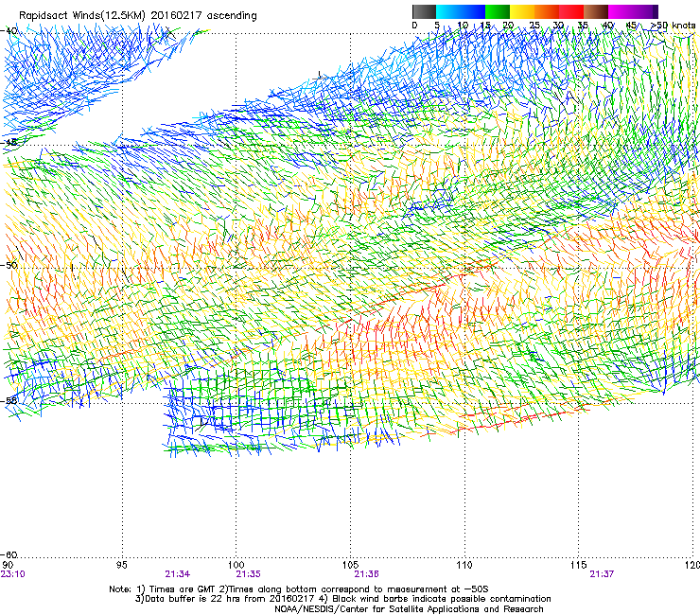Click the 100 longitude axis label
The height and width of the screenshot is (615, 700).
click(x=236, y=565)
